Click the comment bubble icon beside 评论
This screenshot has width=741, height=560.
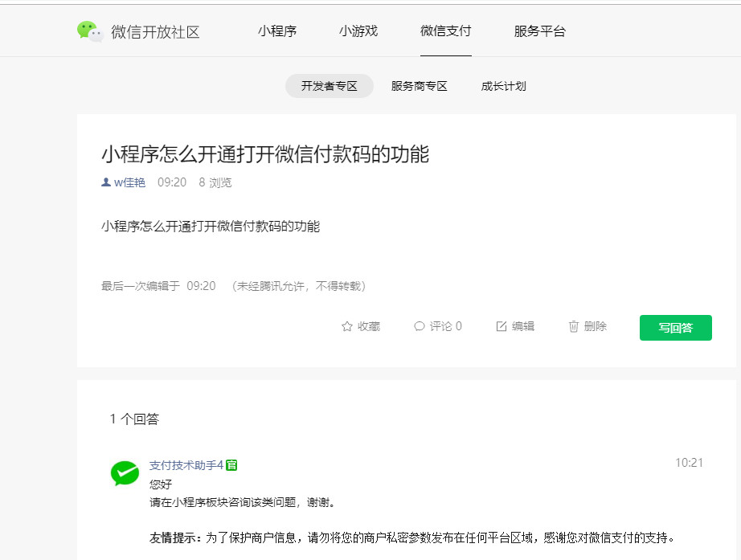[x=419, y=326]
